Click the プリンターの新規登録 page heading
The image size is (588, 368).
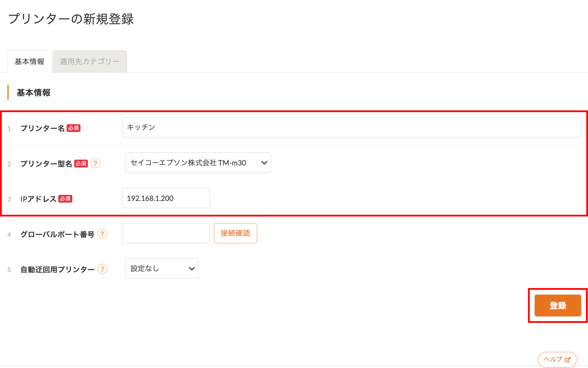(x=71, y=19)
